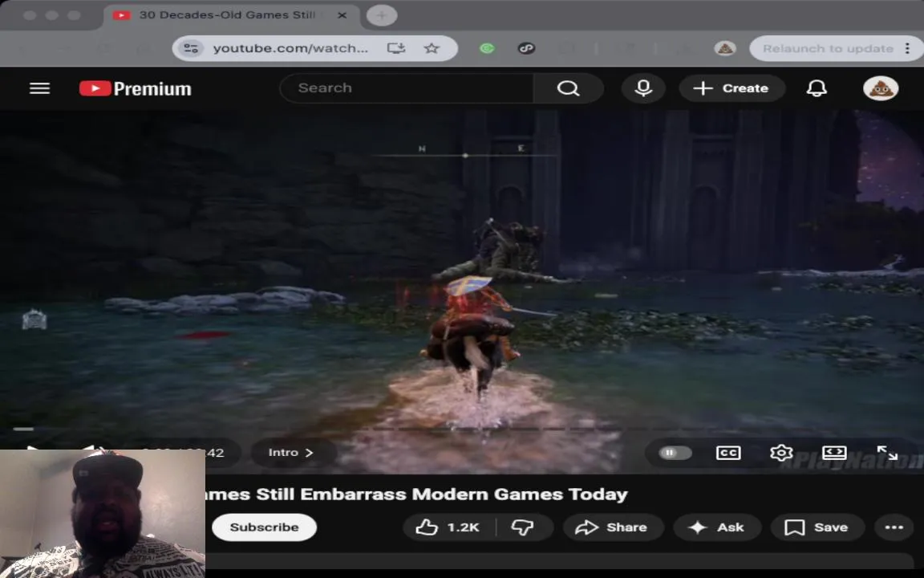Enter full screen mode
Screen dimensions: 924x578
(887, 453)
